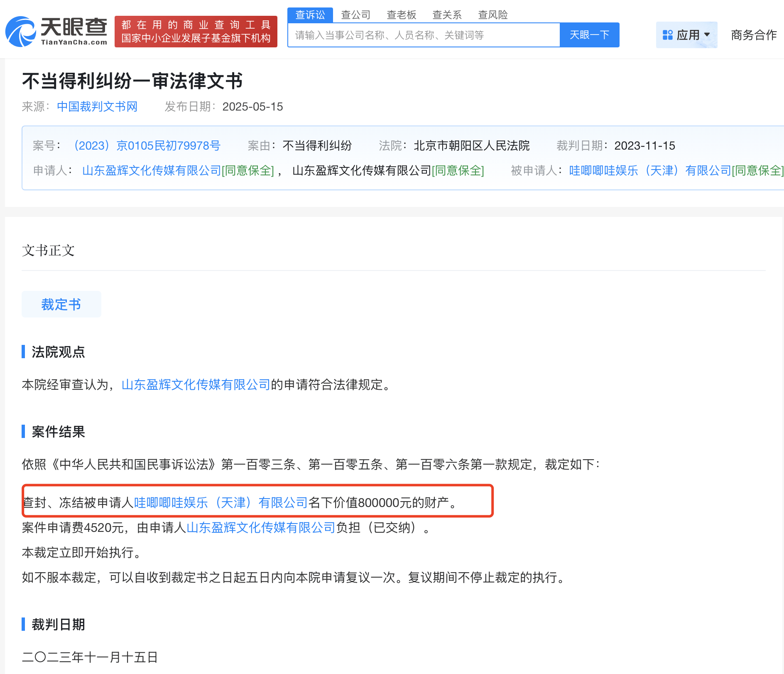The width and height of the screenshot is (784, 674).
Task: Open respondent 哇唧唧哇娱乐（天津）有限公司 in case info
Action: click(x=650, y=170)
